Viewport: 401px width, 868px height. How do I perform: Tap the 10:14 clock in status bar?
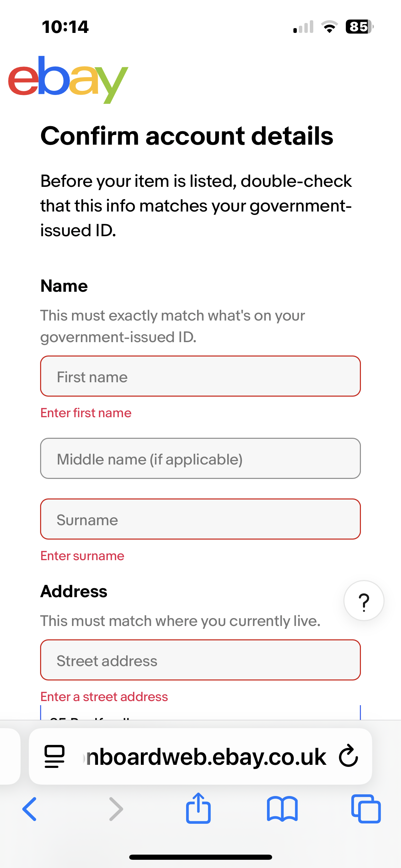coord(65,27)
